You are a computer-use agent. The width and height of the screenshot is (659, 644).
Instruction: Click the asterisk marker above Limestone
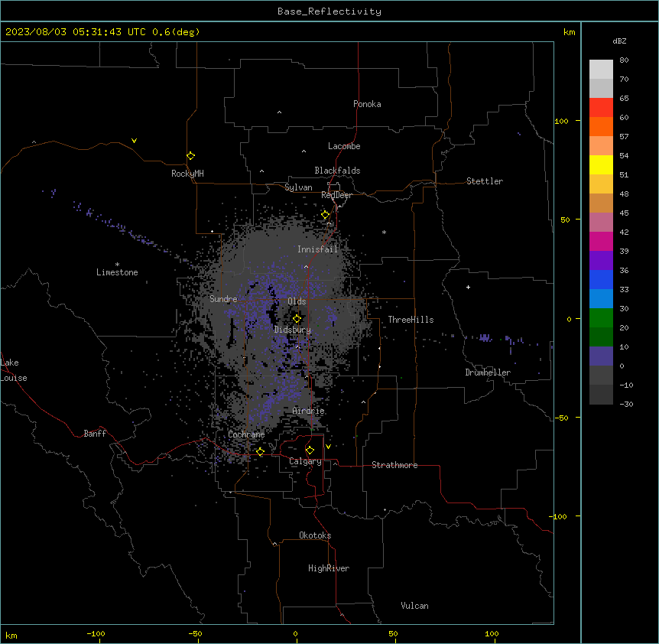click(117, 265)
